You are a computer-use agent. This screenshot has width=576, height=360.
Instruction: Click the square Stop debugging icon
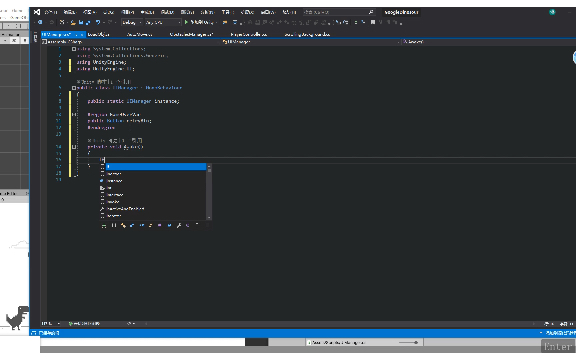click(x=372, y=22)
